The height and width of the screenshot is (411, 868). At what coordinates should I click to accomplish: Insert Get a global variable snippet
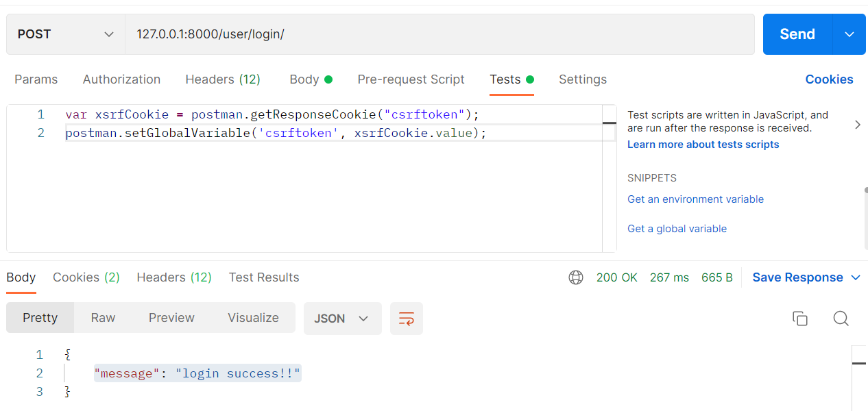677,229
